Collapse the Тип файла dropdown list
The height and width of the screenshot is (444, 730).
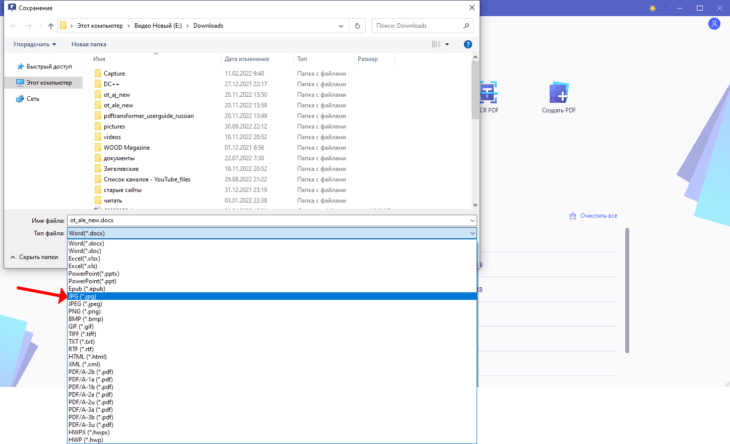coord(472,232)
